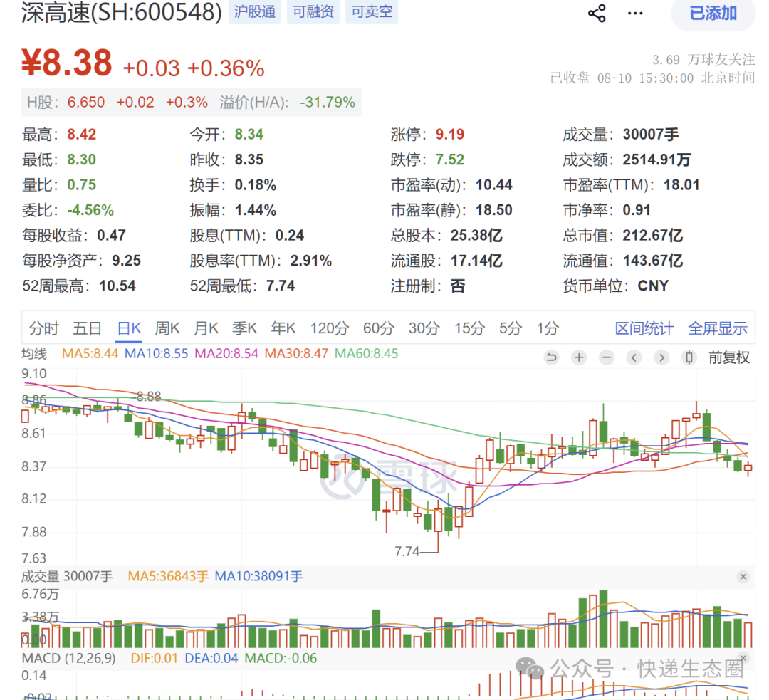Switch to the 60分 interval tab
The height and width of the screenshot is (700, 769).
point(378,328)
